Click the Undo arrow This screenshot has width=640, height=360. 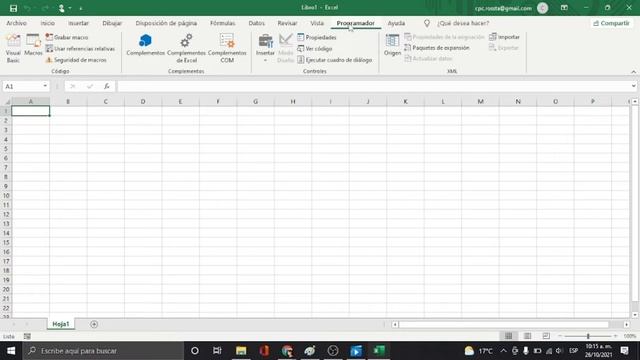[x=27, y=8]
